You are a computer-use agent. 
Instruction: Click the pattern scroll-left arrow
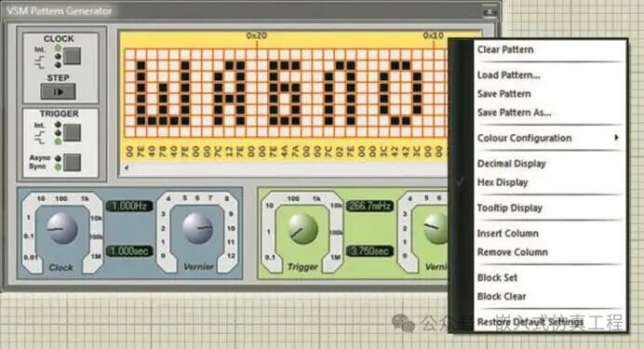pyautogui.click(x=127, y=168)
